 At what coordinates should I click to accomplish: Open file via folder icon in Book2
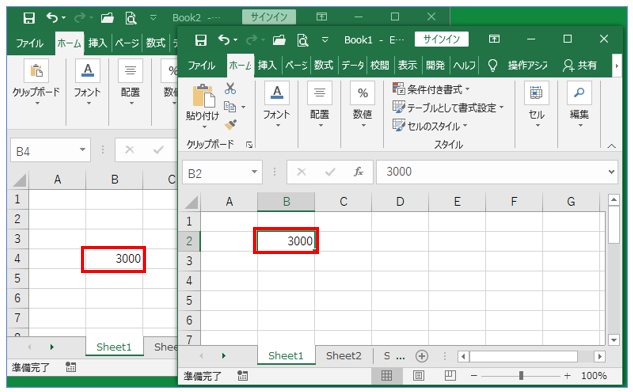tap(107, 17)
